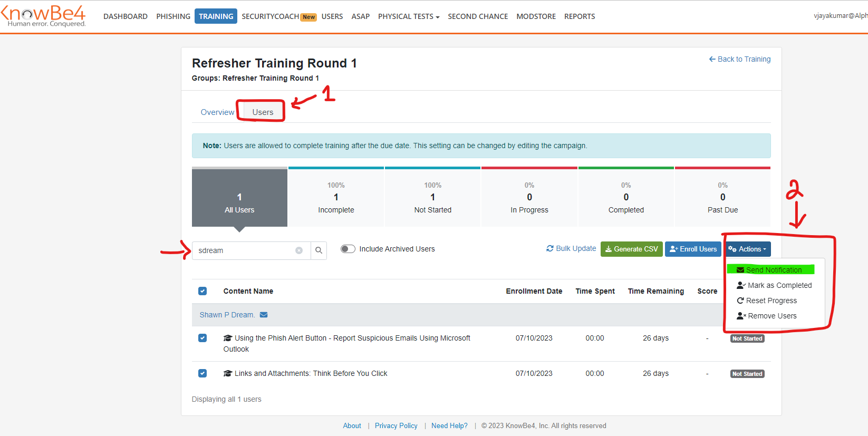Open ASAP in top navigation
This screenshot has width=868, height=436.
pos(361,16)
